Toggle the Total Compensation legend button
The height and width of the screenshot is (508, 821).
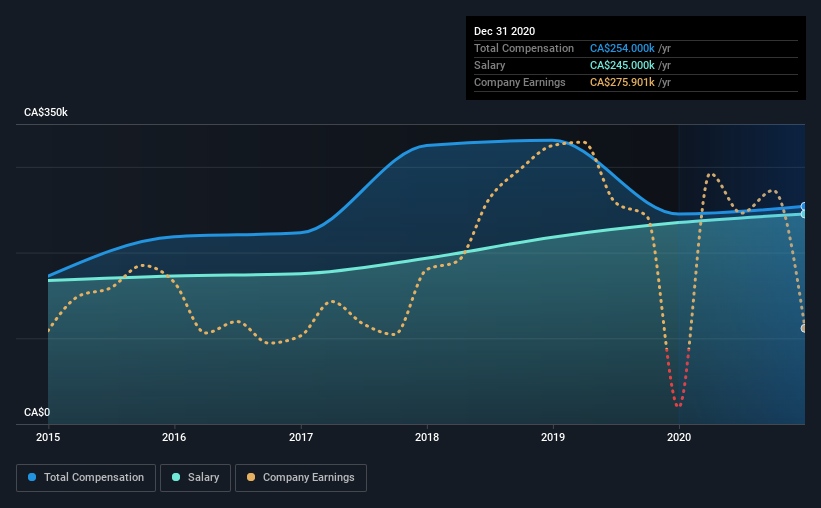pos(86,478)
